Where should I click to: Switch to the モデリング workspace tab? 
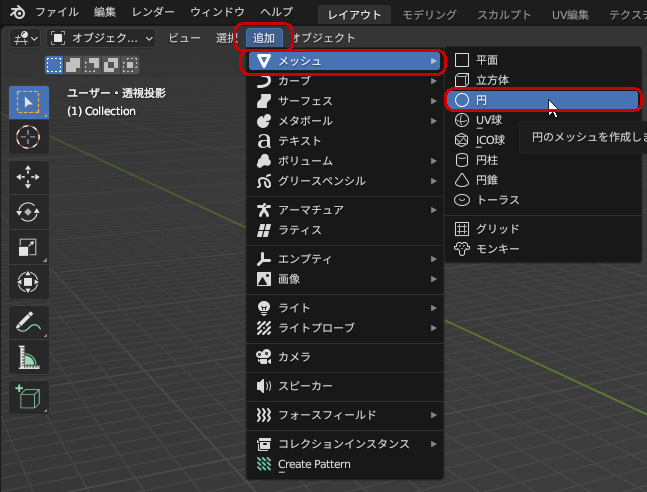(x=429, y=15)
